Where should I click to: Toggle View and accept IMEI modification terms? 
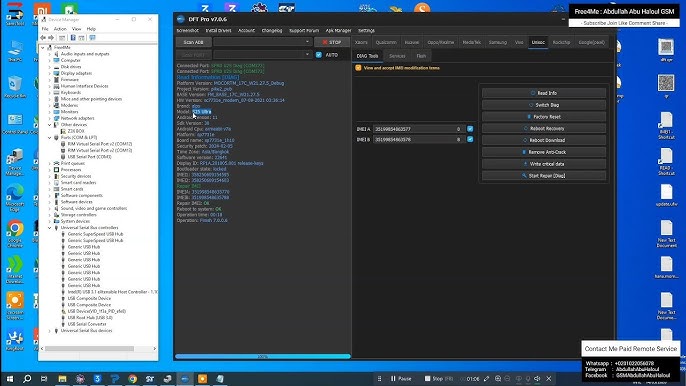pyautogui.click(x=358, y=68)
